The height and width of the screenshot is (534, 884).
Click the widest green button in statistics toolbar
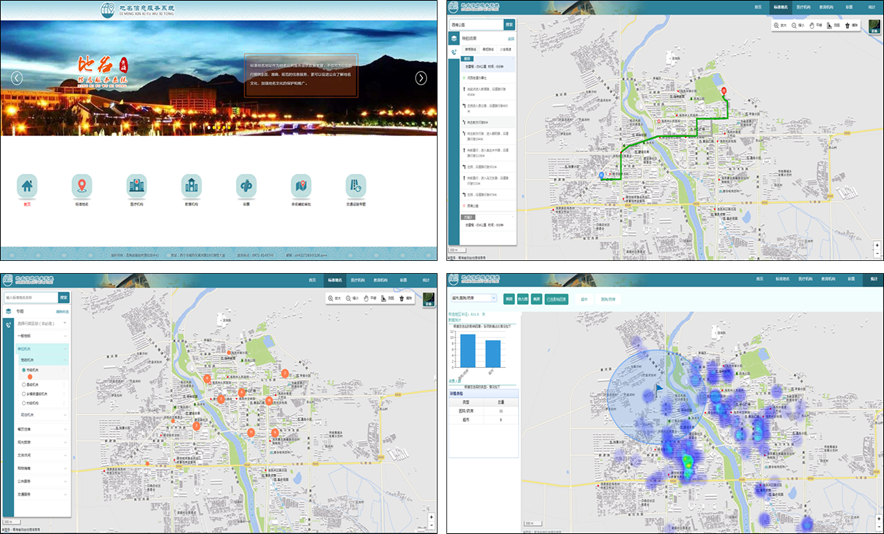click(556, 299)
